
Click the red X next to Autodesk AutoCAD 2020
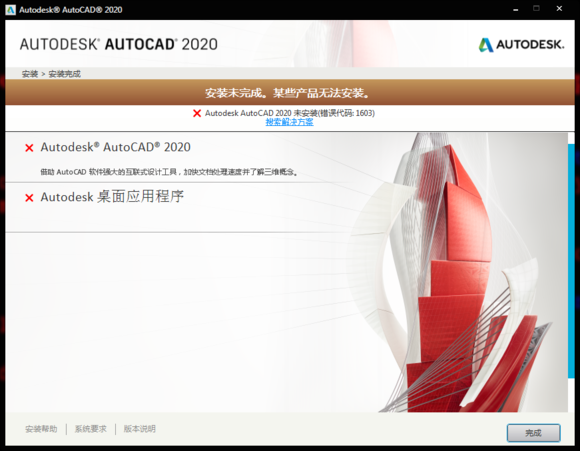(29, 148)
